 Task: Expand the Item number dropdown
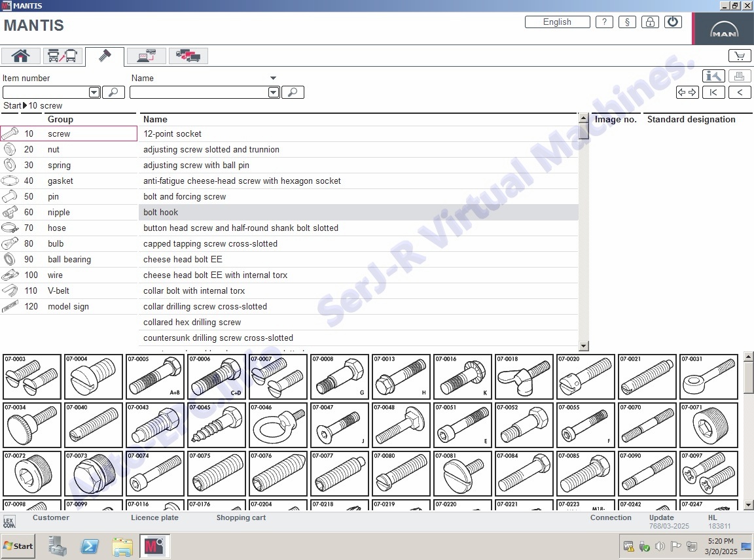pyautogui.click(x=94, y=92)
